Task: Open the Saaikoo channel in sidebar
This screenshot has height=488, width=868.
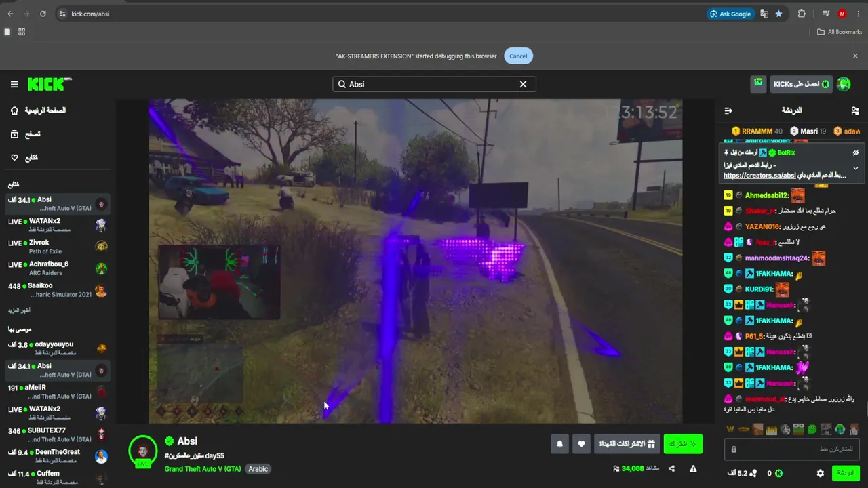Action: 58,290
